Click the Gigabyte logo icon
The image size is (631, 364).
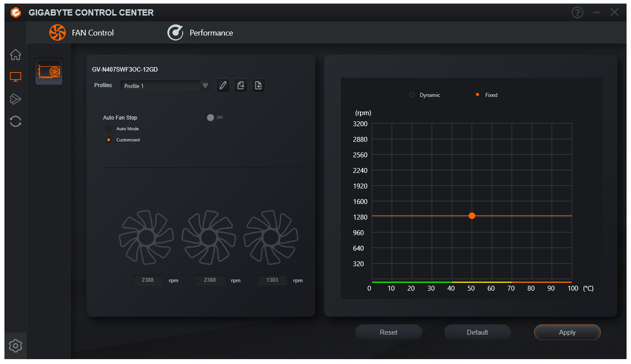coord(16,12)
